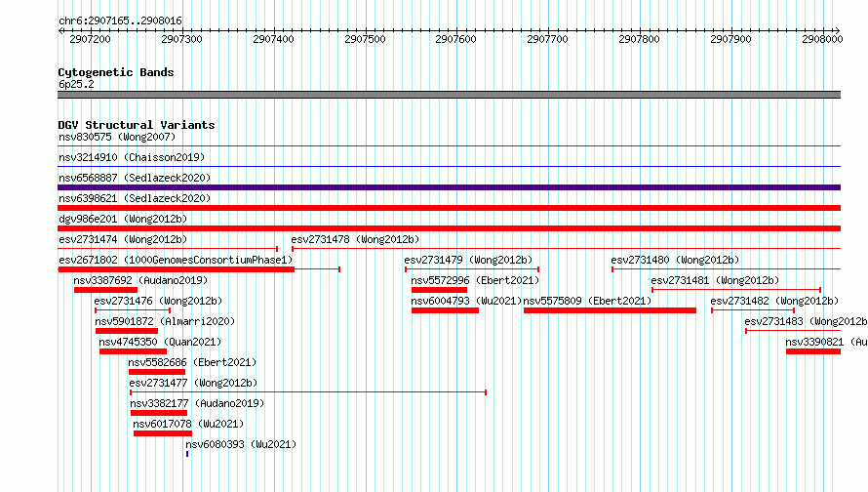Click the thick red dgv986e201 bar
The width and height of the screenshot is (868, 492).
point(449,228)
